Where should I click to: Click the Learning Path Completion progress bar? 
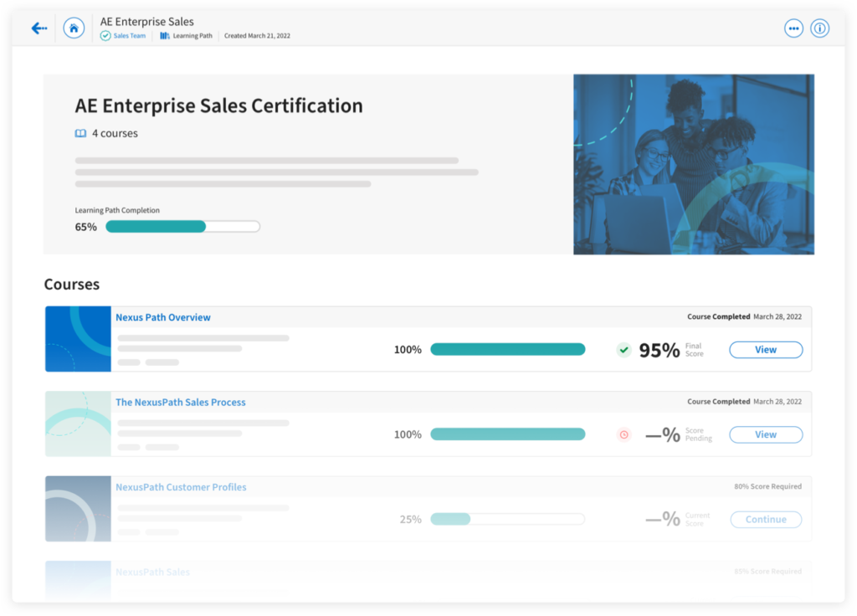pos(182,227)
